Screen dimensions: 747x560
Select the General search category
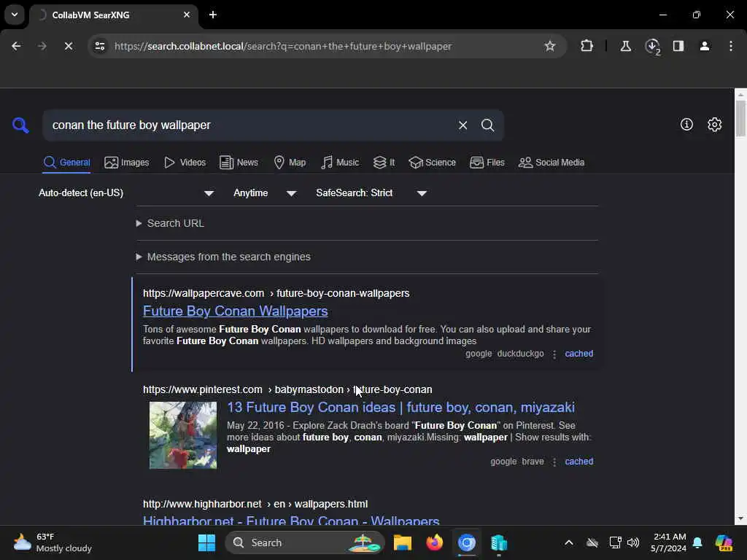[x=66, y=163]
